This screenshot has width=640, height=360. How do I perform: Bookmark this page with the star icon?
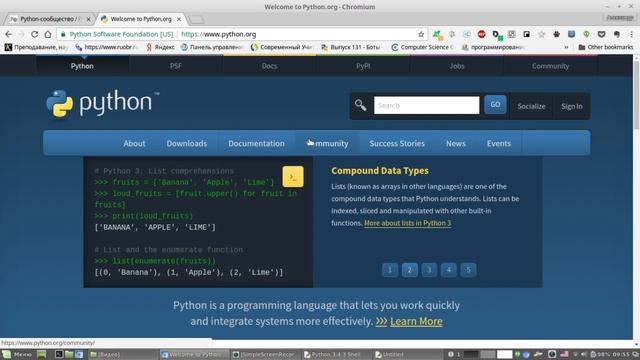(x=421, y=34)
